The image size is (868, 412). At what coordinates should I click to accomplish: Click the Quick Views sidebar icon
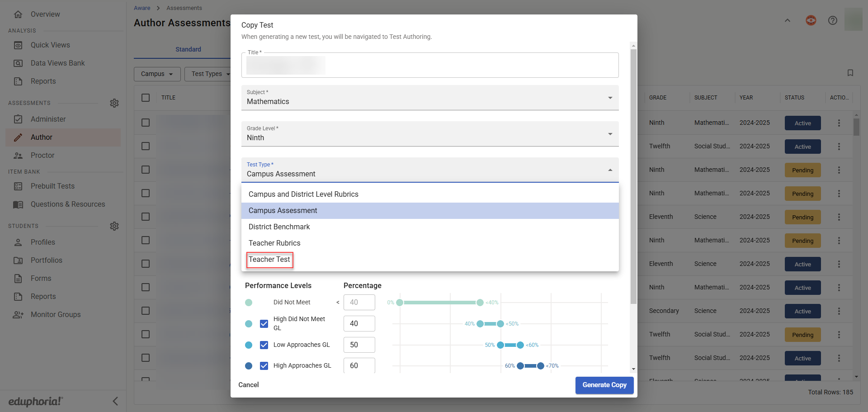click(x=18, y=45)
